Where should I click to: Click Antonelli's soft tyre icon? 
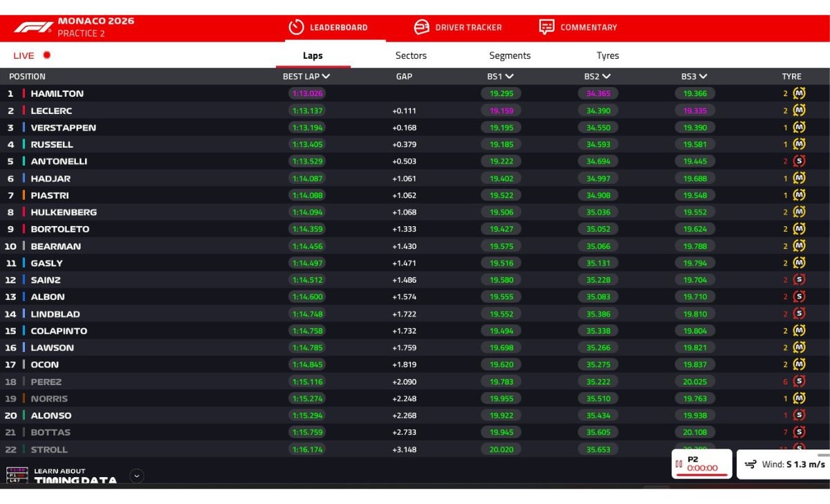tap(799, 161)
